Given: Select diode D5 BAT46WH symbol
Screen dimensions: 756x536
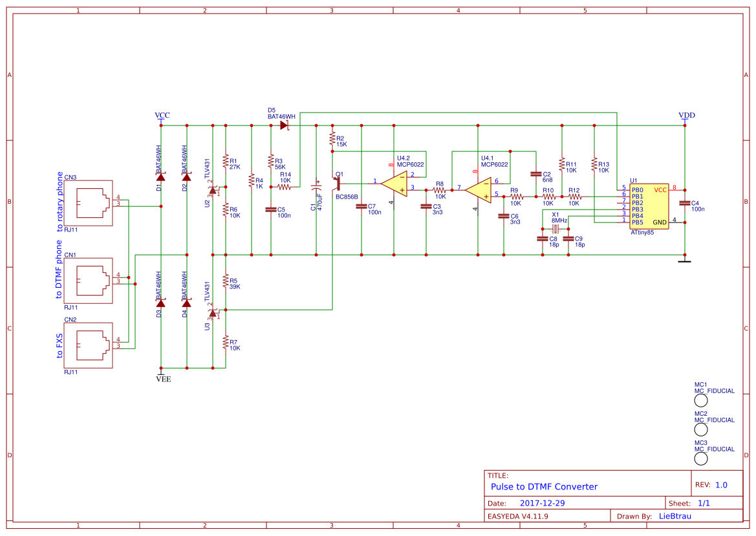Looking at the screenshot, I should tap(283, 124).
